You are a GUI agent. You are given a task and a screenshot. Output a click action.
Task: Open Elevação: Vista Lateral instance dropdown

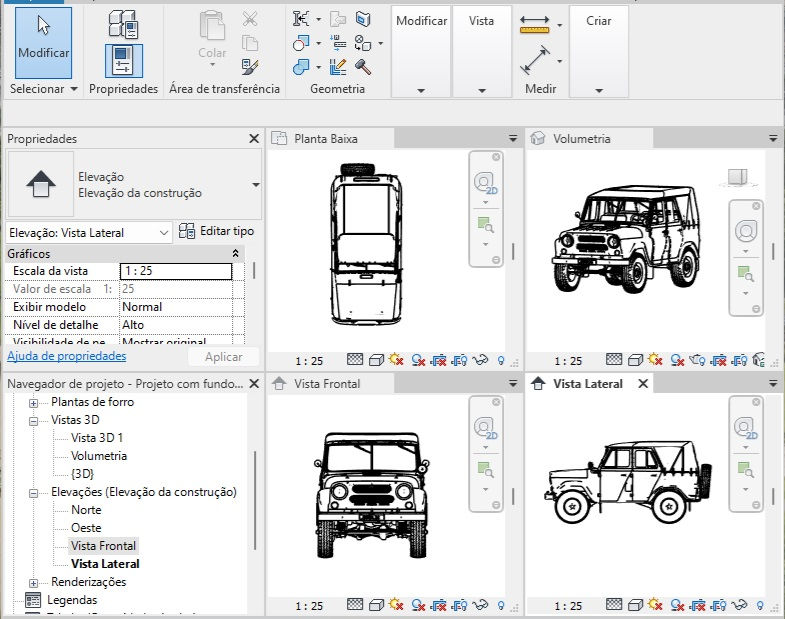point(164,233)
